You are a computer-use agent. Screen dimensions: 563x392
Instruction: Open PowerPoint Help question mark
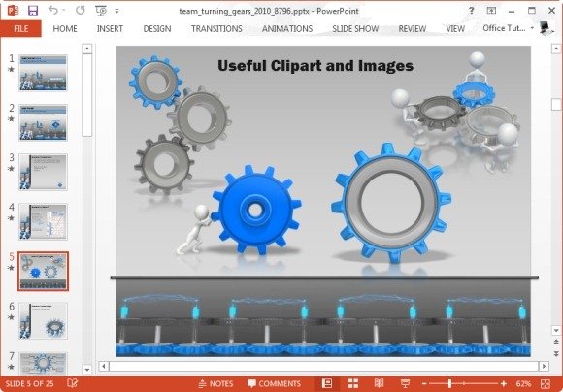472,11
